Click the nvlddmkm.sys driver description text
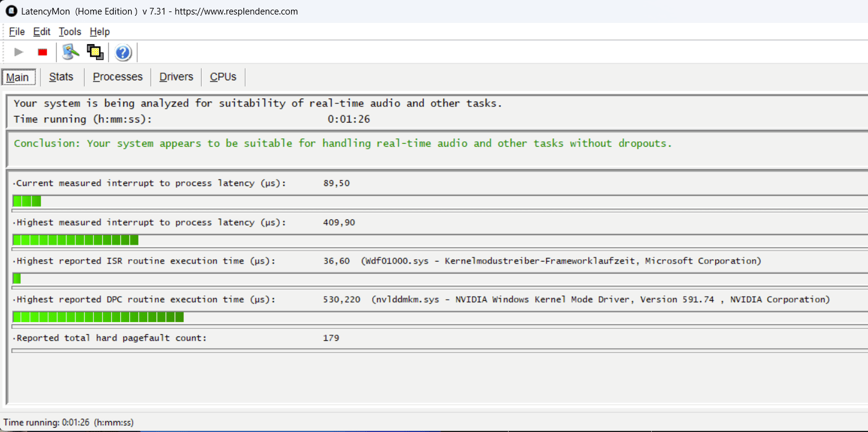The height and width of the screenshot is (432, 868). (600, 300)
